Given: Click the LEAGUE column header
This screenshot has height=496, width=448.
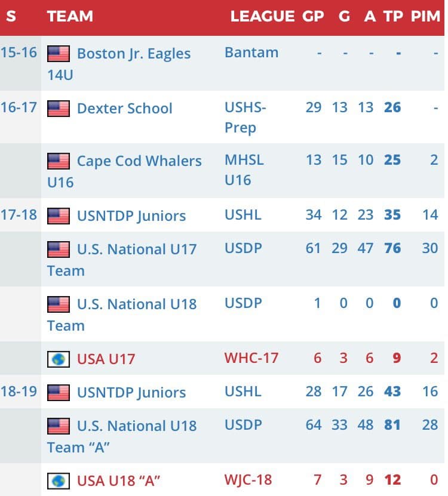Looking at the screenshot, I should [262, 17].
